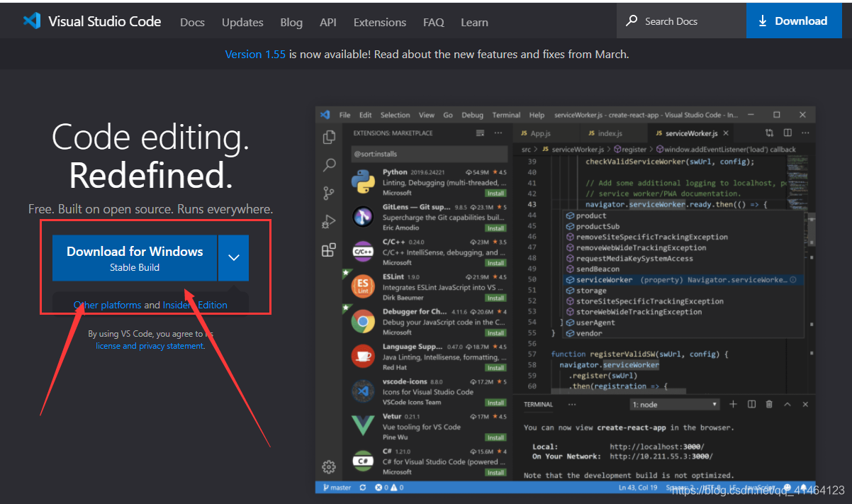Viewport: 852px width, 504px height.
Task: Click the blue Download button in header
Action: pyautogui.click(x=792, y=21)
